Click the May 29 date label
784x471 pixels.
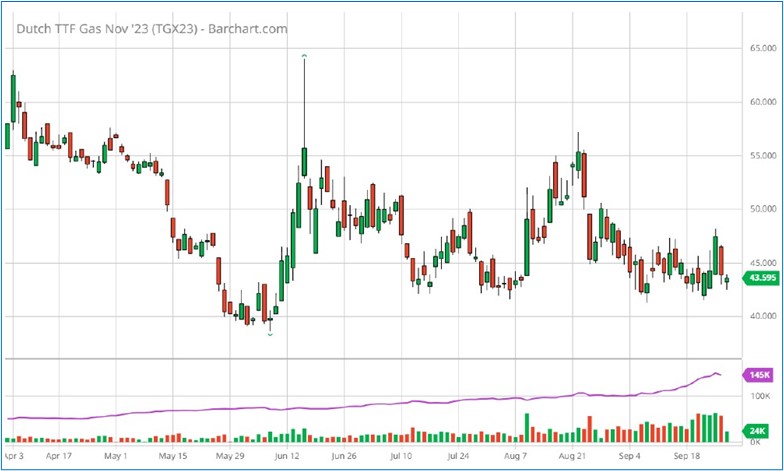click(x=230, y=456)
